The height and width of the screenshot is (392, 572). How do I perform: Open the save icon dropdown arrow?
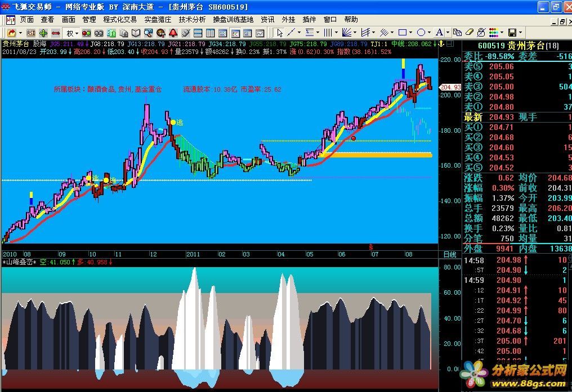click(521, 33)
